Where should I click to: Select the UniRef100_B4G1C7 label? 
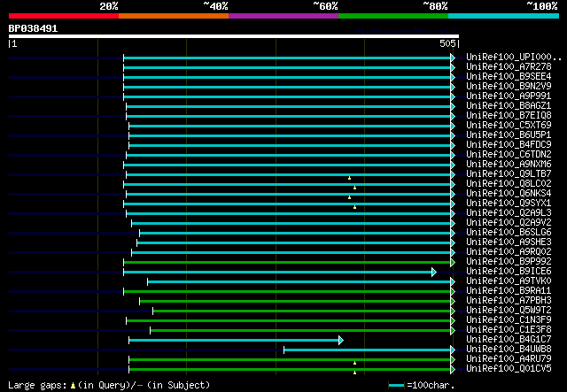(509, 340)
